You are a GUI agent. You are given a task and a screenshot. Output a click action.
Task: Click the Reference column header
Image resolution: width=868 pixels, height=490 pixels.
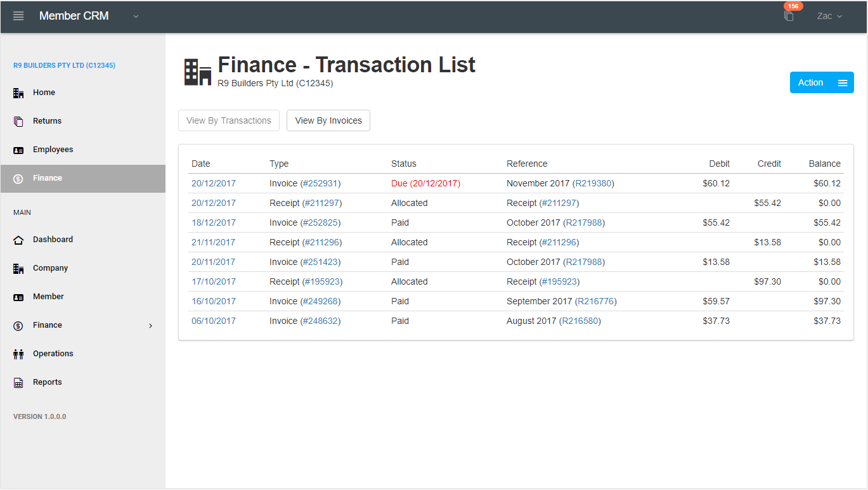(x=527, y=164)
